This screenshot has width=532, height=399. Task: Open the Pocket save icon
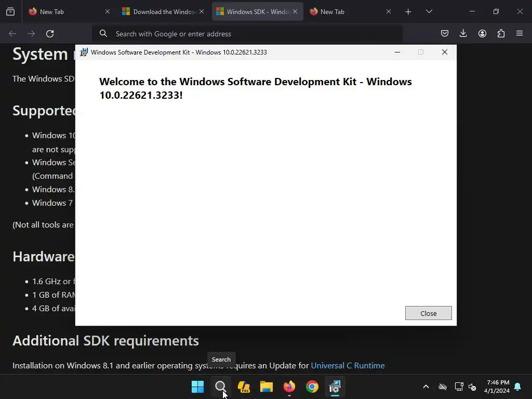coord(445,33)
